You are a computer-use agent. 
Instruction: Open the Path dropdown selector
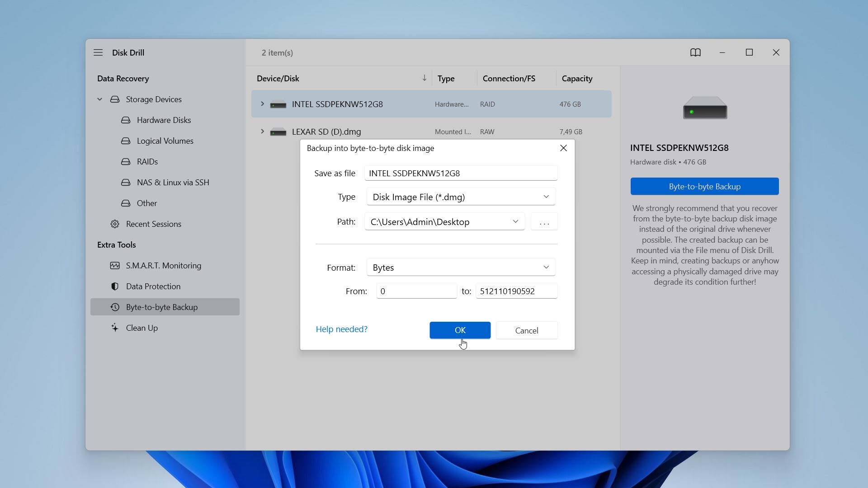[x=514, y=222]
